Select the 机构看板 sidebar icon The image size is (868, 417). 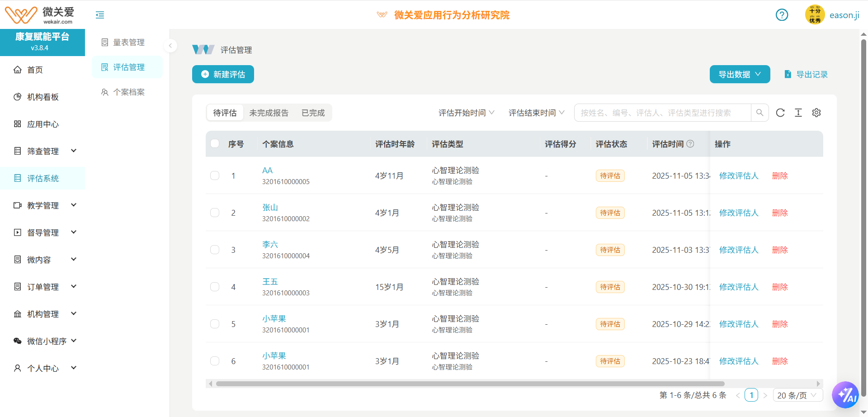pos(17,96)
